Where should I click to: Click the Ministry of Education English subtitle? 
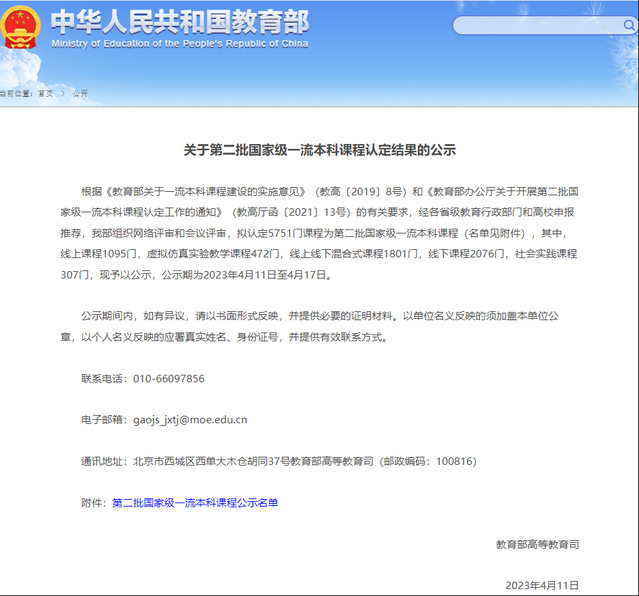pyautogui.click(x=178, y=44)
